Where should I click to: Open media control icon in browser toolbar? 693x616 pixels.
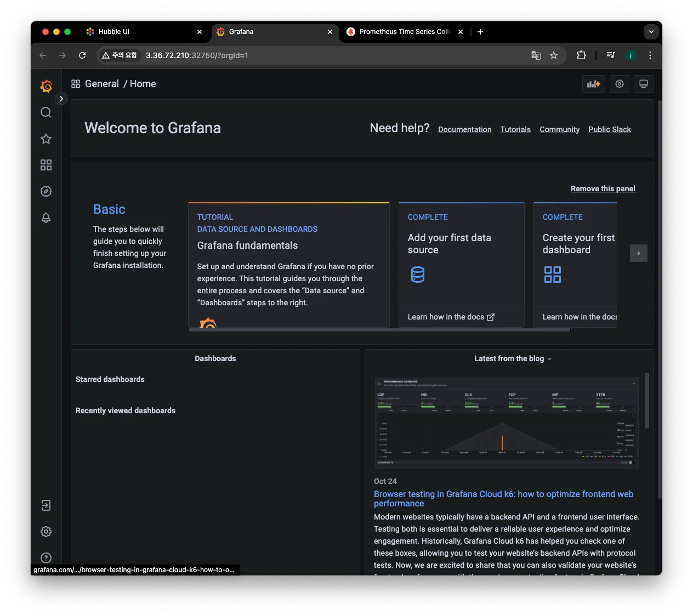[x=611, y=55]
